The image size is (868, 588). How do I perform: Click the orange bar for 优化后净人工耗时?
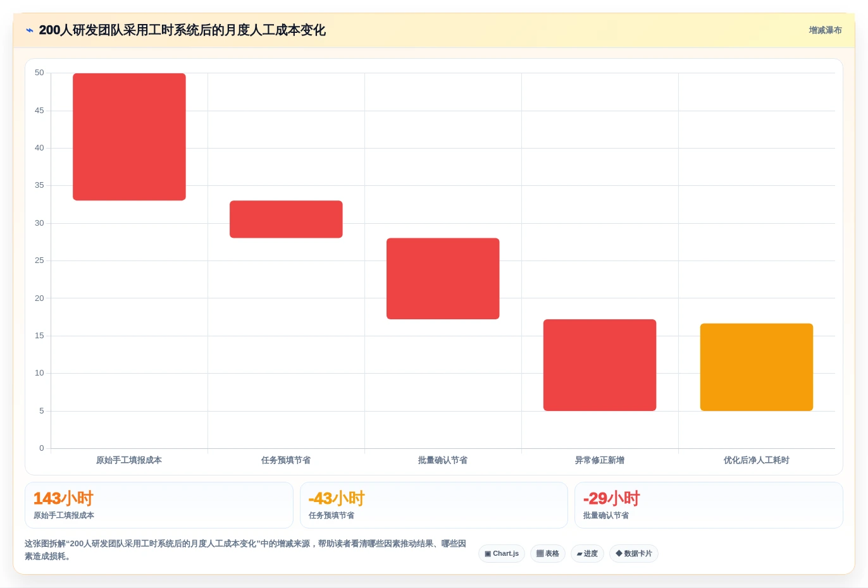(x=757, y=367)
